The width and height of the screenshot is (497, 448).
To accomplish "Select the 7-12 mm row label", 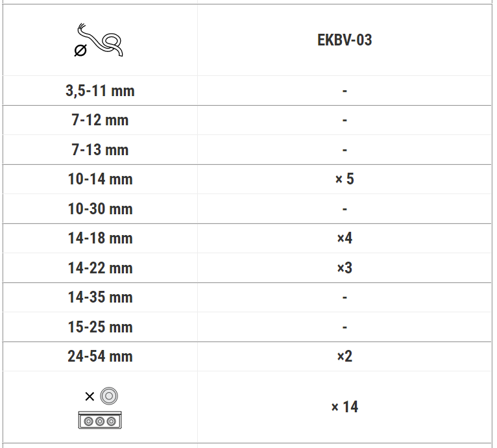I will 100,120.
